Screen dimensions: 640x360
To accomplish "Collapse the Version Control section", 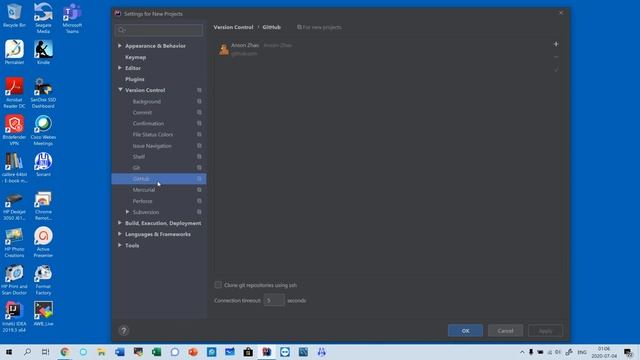I will pos(120,90).
